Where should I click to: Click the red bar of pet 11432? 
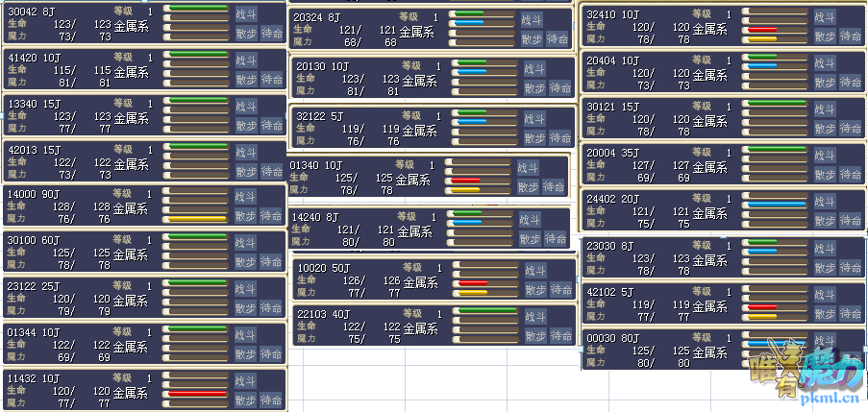pos(199,394)
